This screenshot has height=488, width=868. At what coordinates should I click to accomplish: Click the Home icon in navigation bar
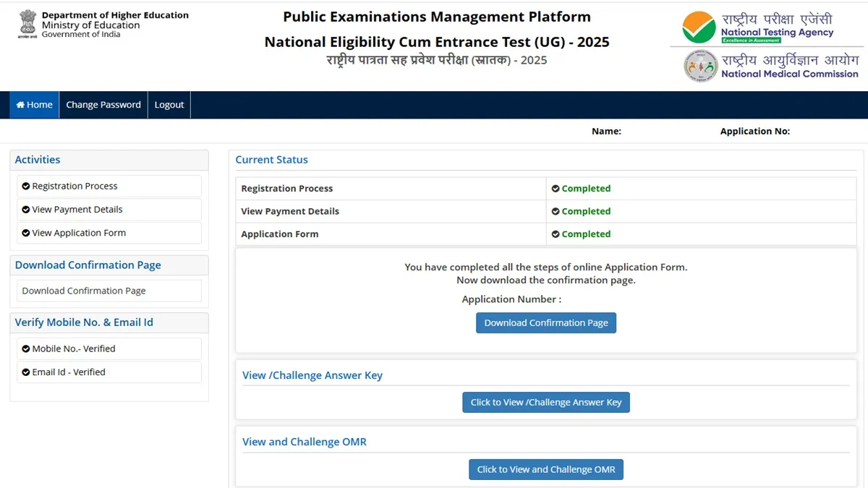pos(20,105)
